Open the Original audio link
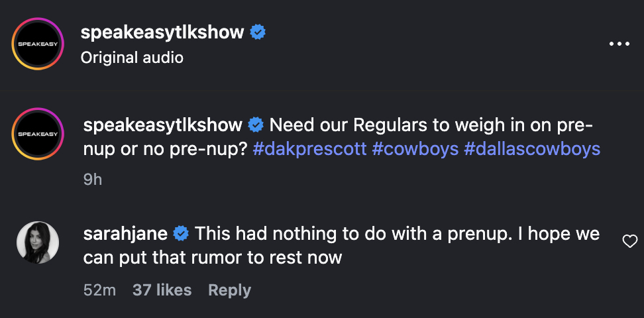 tap(132, 58)
